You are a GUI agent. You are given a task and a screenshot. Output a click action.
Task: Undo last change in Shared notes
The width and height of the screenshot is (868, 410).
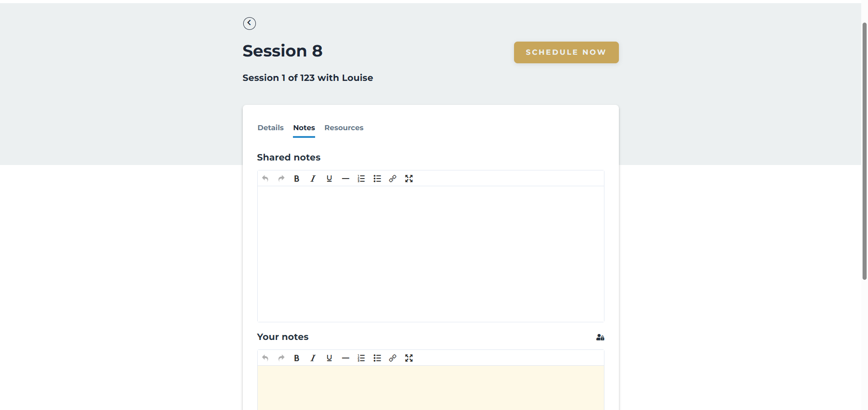pos(265,179)
